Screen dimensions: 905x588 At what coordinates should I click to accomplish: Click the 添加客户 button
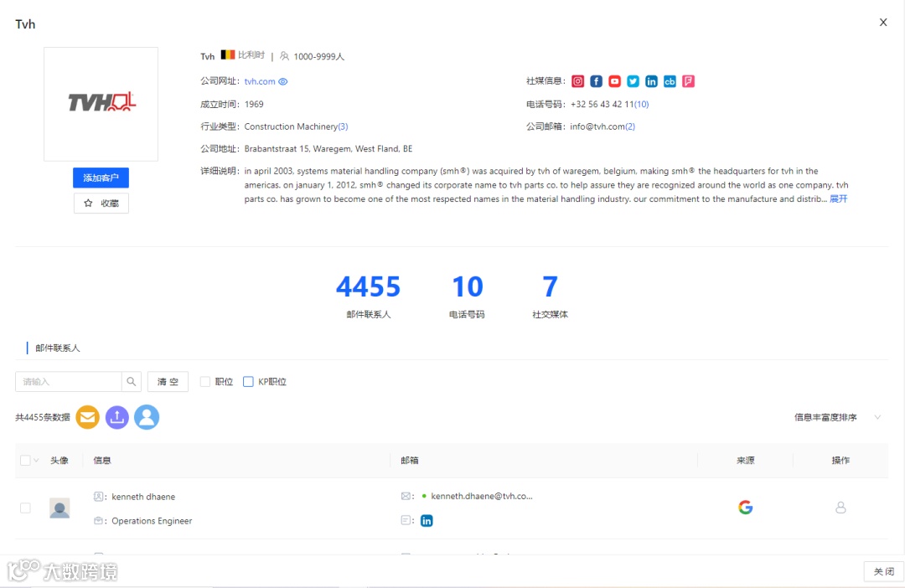101,178
